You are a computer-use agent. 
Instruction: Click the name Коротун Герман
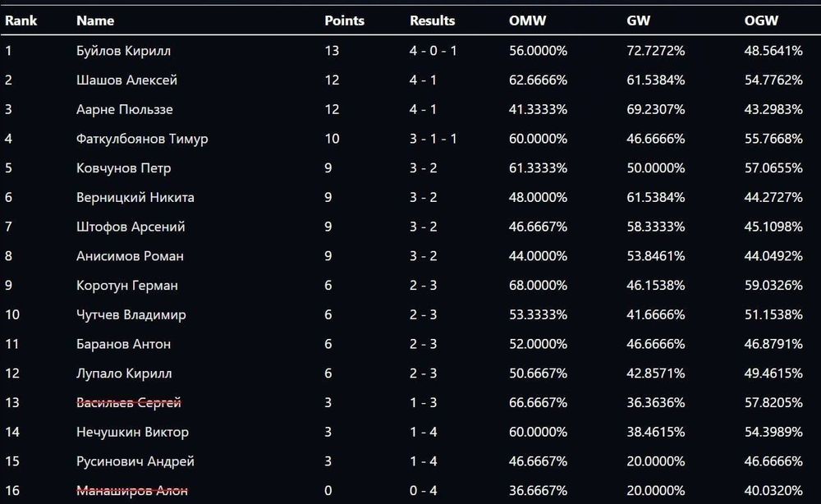point(126,286)
